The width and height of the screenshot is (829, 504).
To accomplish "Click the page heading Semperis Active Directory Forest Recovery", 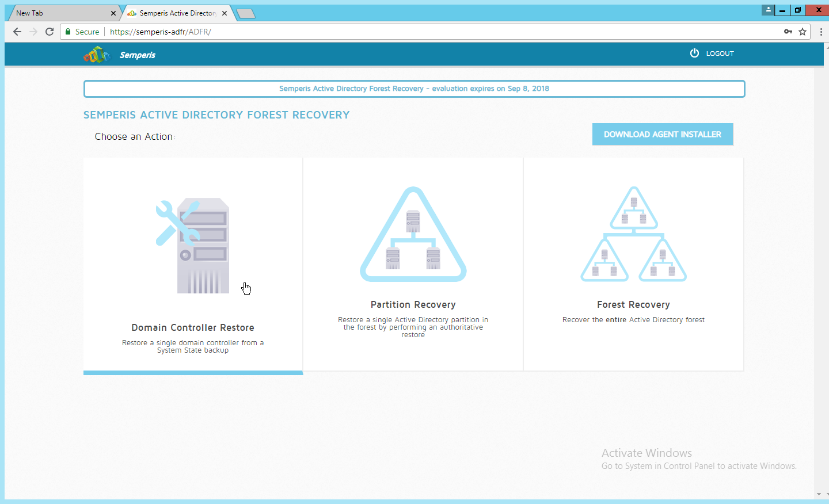I will (x=216, y=115).
